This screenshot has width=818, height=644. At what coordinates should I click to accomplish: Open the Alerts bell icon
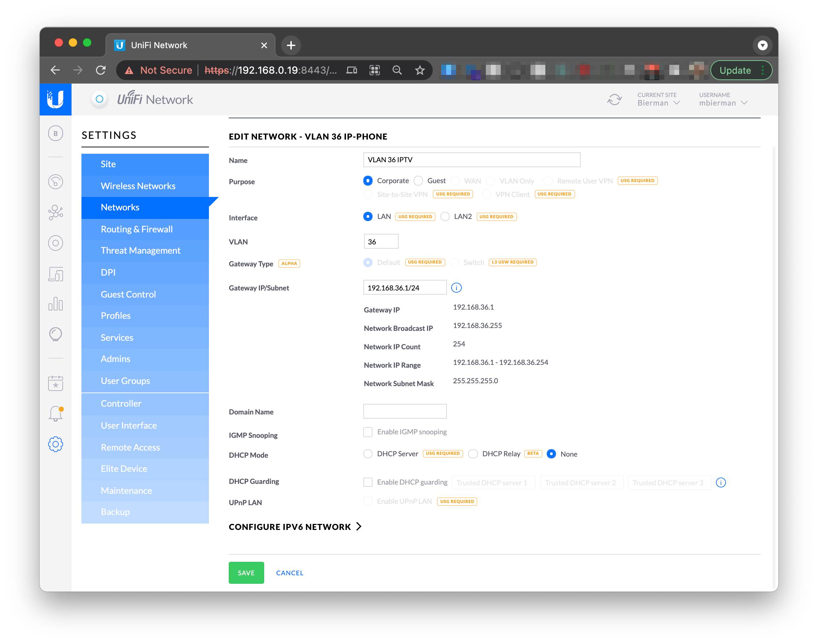(x=55, y=414)
